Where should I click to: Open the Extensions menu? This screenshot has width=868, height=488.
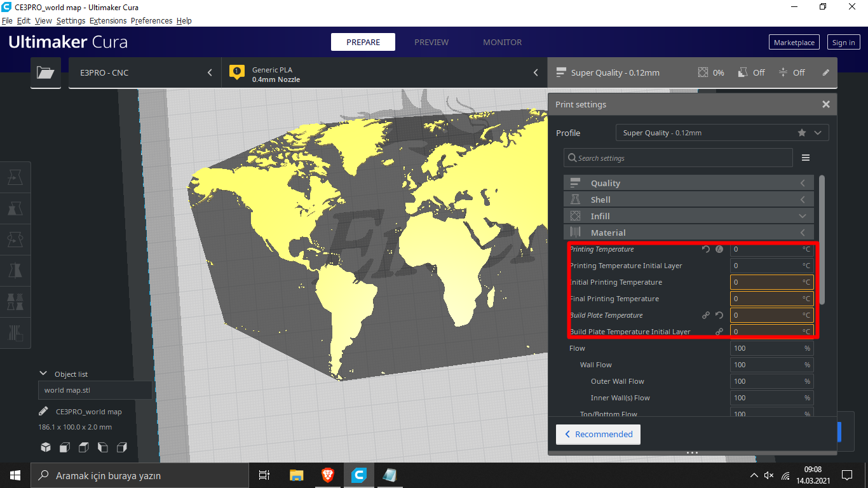pyautogui.click(x=108, y=20)
